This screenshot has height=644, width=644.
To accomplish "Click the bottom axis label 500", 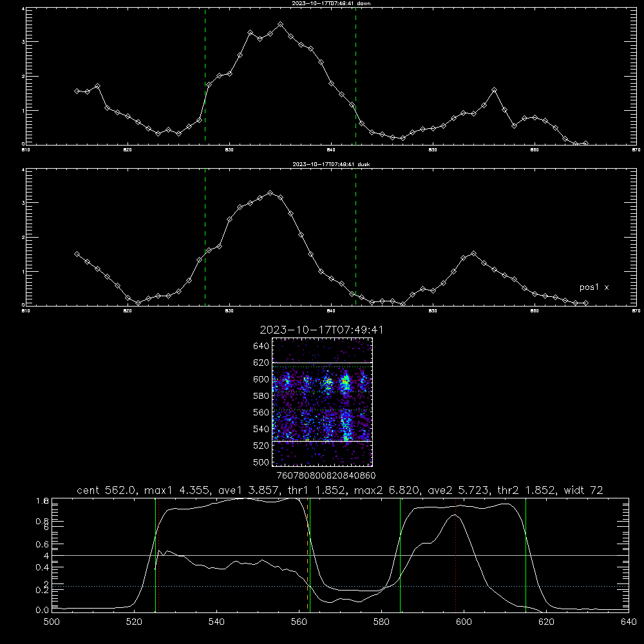I will [52, 622].
